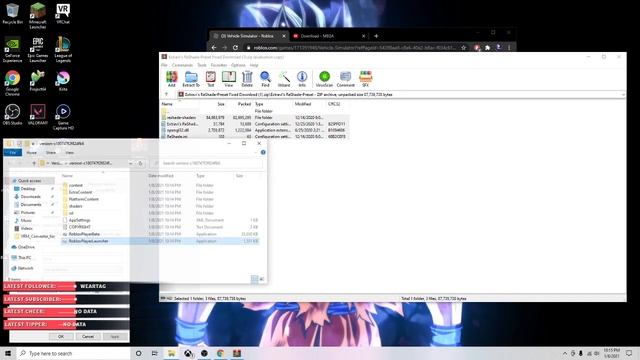
Task: Click Explorer help question mark icon
Action: coord(263,152)
